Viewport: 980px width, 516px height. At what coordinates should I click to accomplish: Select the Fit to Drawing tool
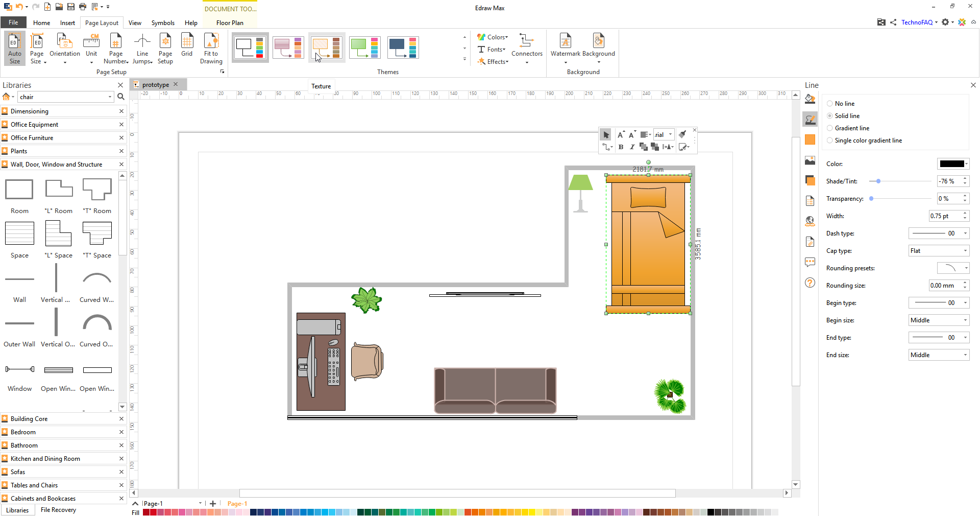coord(211,48)
